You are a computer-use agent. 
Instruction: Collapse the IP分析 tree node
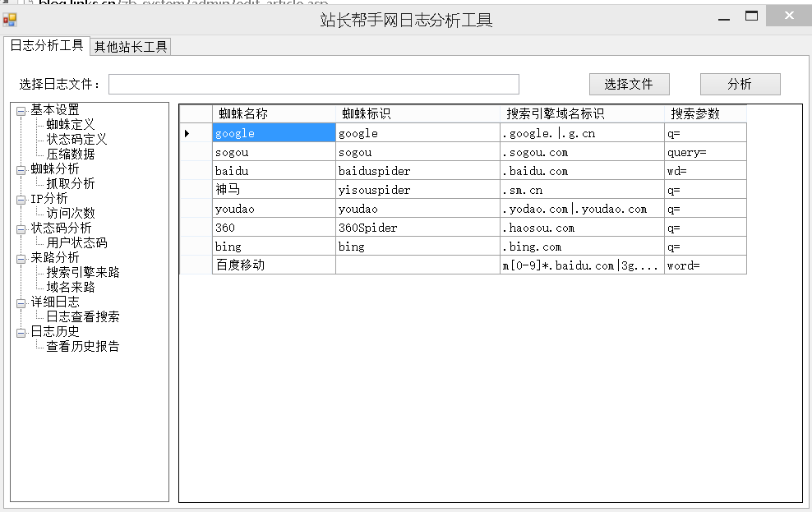[x=21, y=200]
